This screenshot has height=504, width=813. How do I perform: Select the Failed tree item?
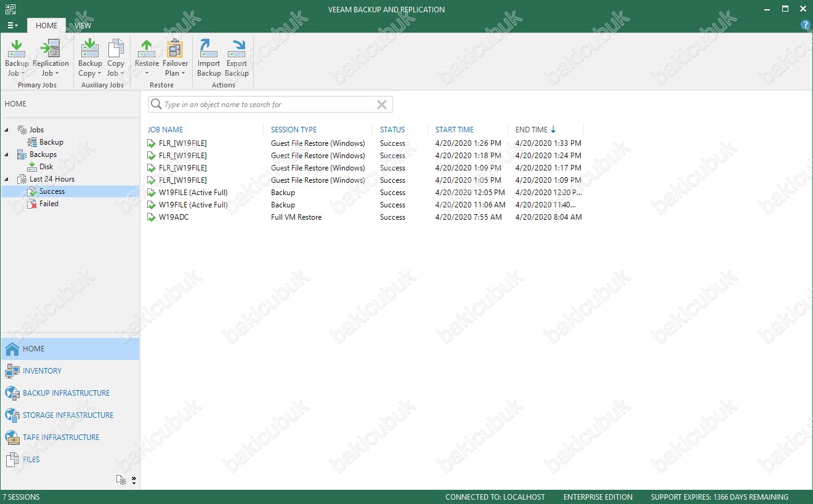point(49,204)
